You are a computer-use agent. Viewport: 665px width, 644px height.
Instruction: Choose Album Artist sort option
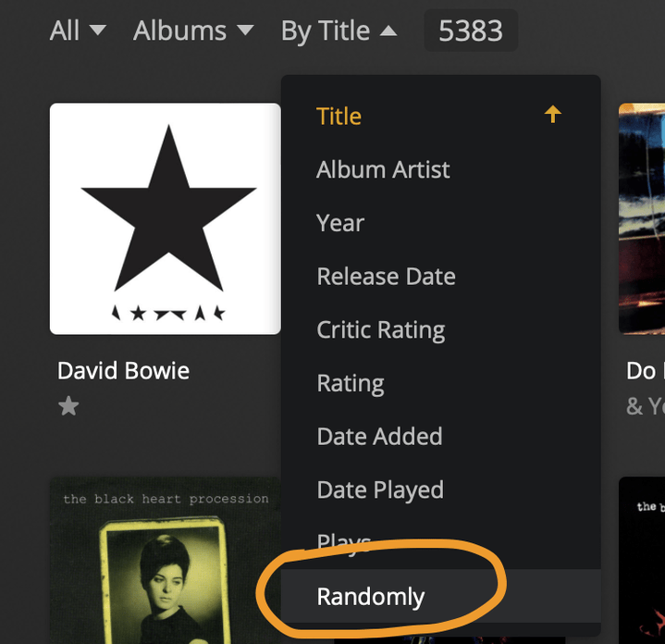383,169
